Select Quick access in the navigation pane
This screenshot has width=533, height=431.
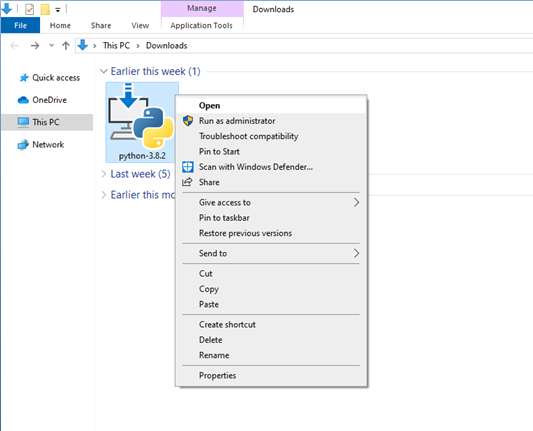coord(56,78)
